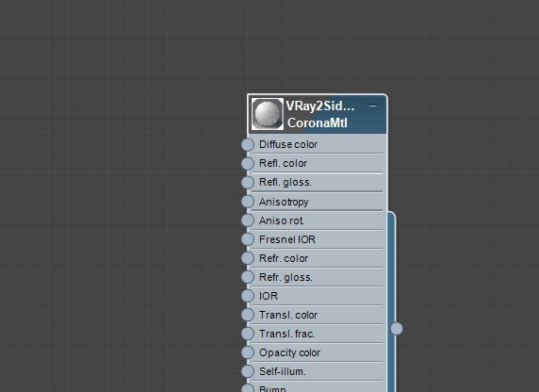The image size is (539, 392).
Task: Click the Opacity color input socket
Action: click(x=248, y=352)
